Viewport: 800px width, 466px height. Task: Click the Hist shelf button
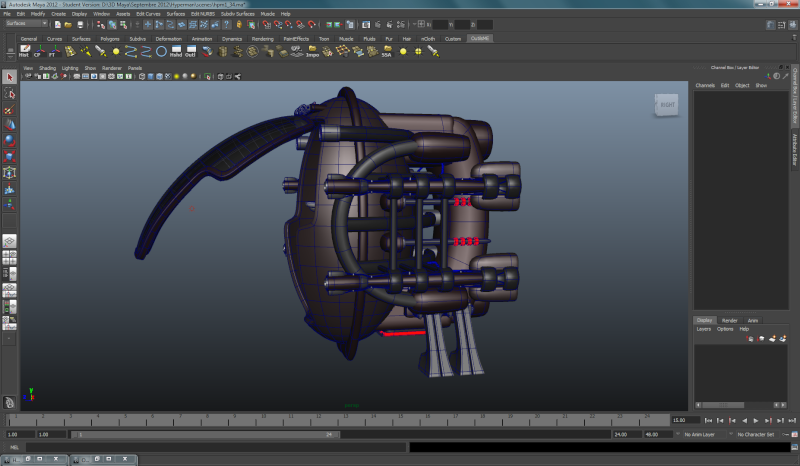click(x=24, y=51)
